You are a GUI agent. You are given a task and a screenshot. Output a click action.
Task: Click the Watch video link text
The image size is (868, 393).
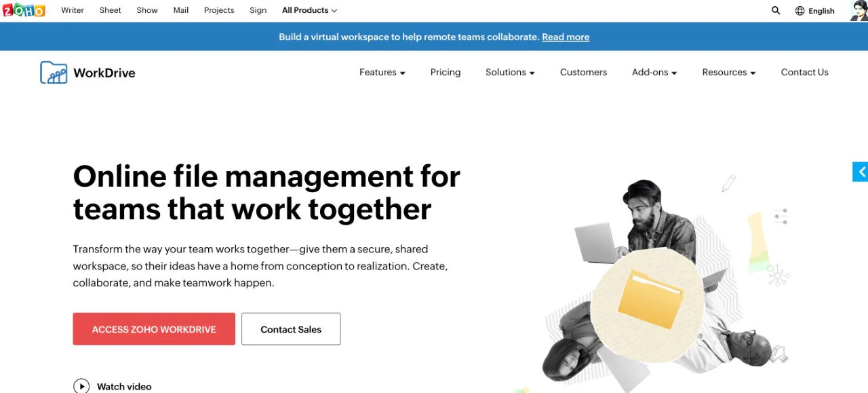124,386
